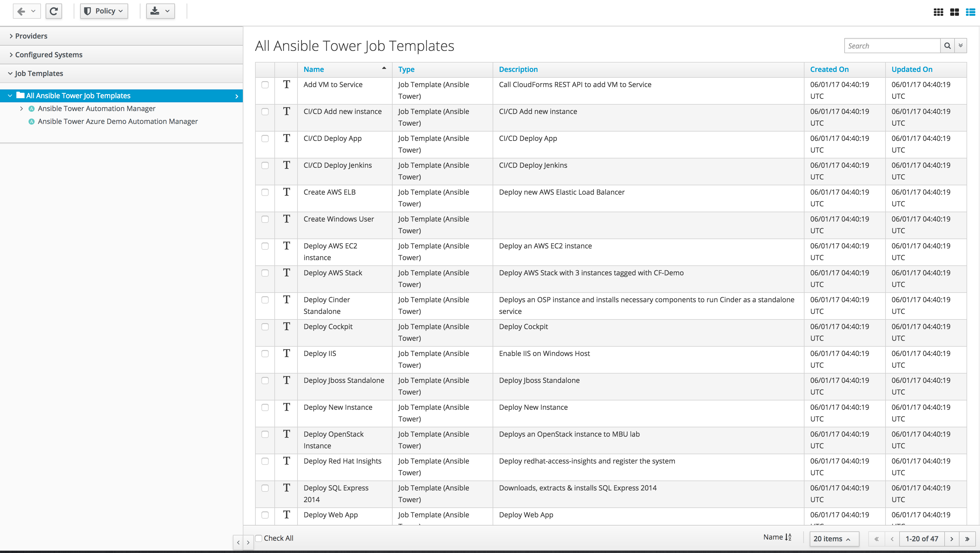Image resolution: width=980 pixels, height=553 pixels.
Task: Switch to grid view
Action: [x=938, y=12]
